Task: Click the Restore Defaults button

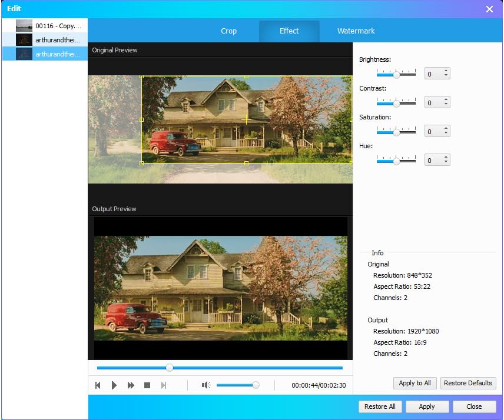Action: pos(467,383)
